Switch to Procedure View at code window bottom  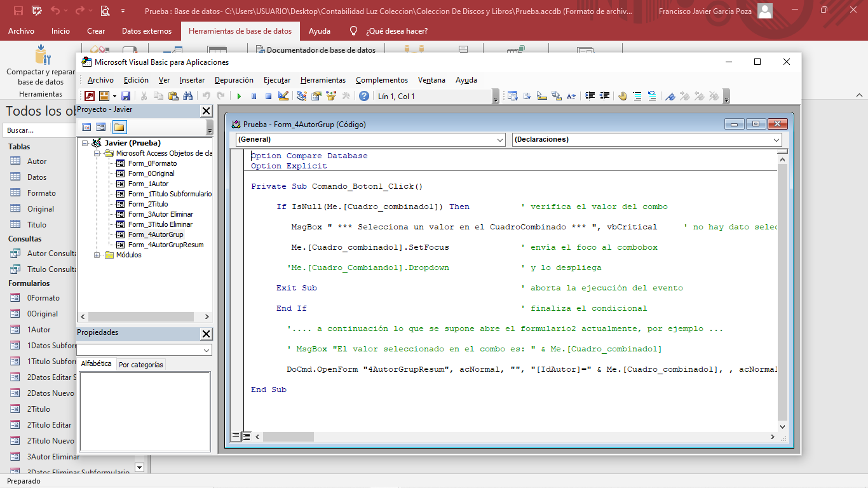click(236, 437)
